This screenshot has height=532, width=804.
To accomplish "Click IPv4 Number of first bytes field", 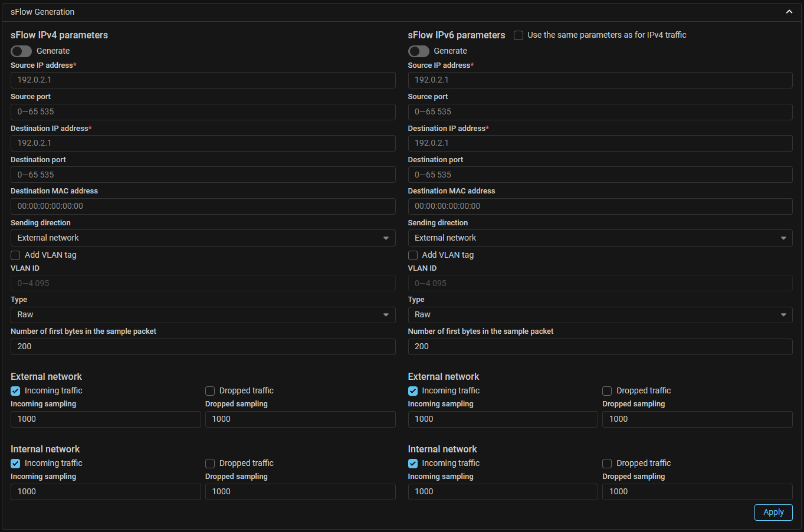I will click(x=203, y=347).
